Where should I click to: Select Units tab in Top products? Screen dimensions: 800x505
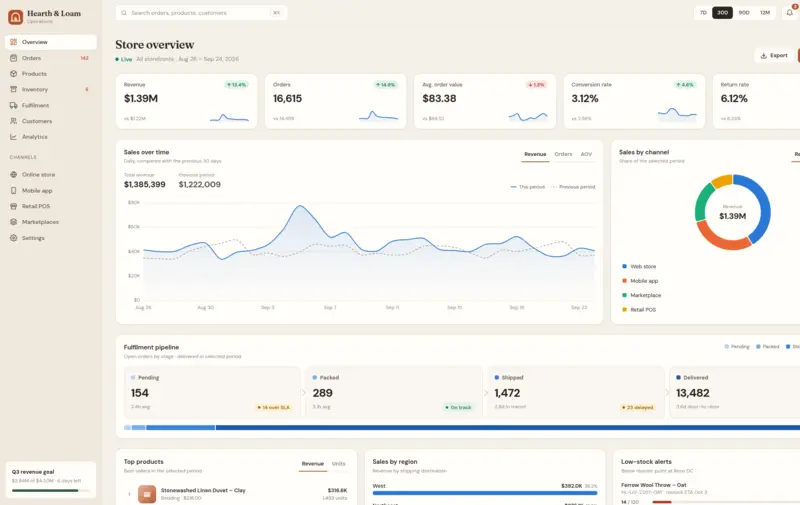[x=339, y=464]
